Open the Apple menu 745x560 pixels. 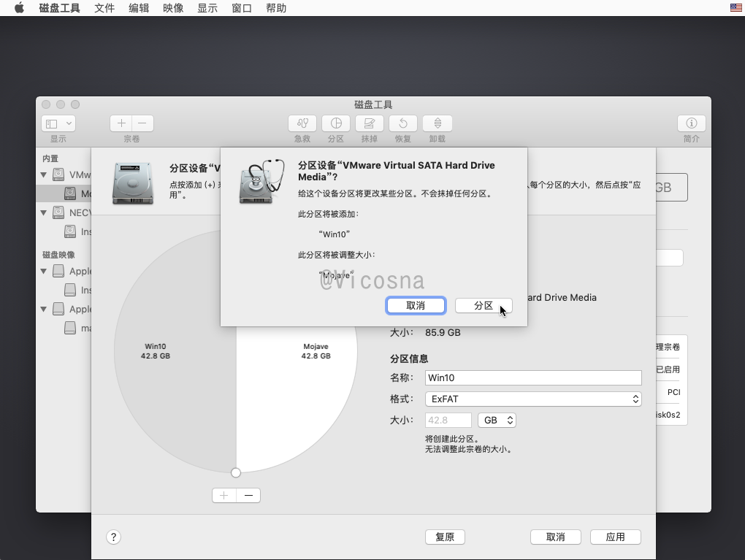tap(19, 8)
